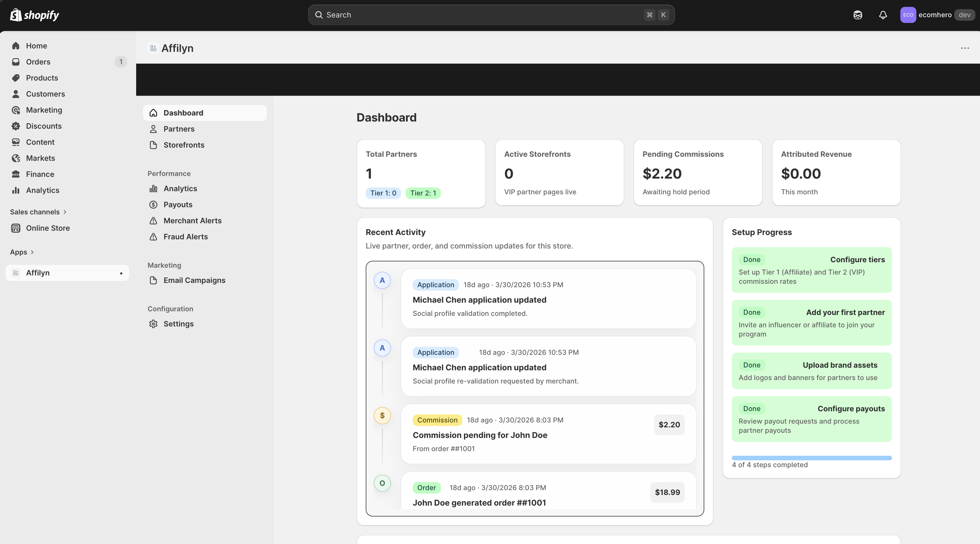Open Add your first partner step
Screen dimensions: 980x544
811,323
